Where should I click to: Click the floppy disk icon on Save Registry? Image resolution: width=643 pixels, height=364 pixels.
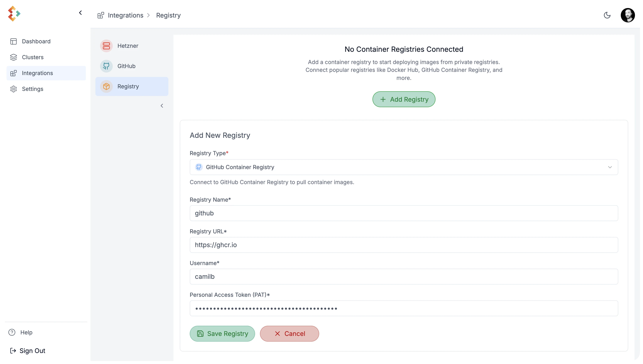point(201,334)
